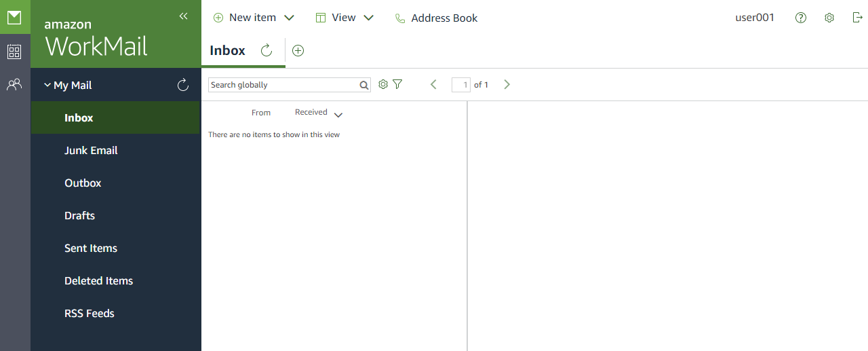This screenshot has width=868, height=351.
Task: Click the search magnifier icon
Action: pyautogui.click(x=364, y=85)
